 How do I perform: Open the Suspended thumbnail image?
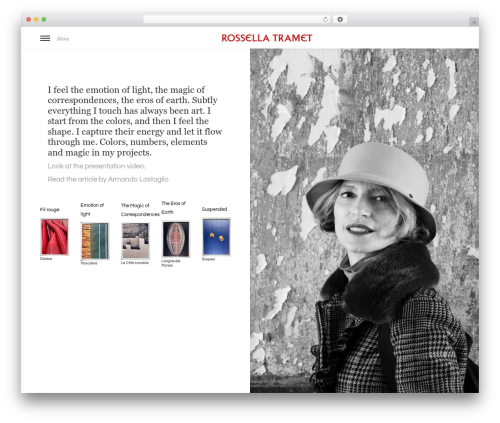(x=216, y=236)
